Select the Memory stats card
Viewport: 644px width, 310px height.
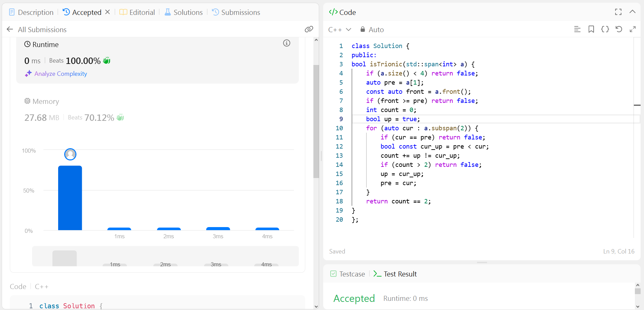coord(158,110)
